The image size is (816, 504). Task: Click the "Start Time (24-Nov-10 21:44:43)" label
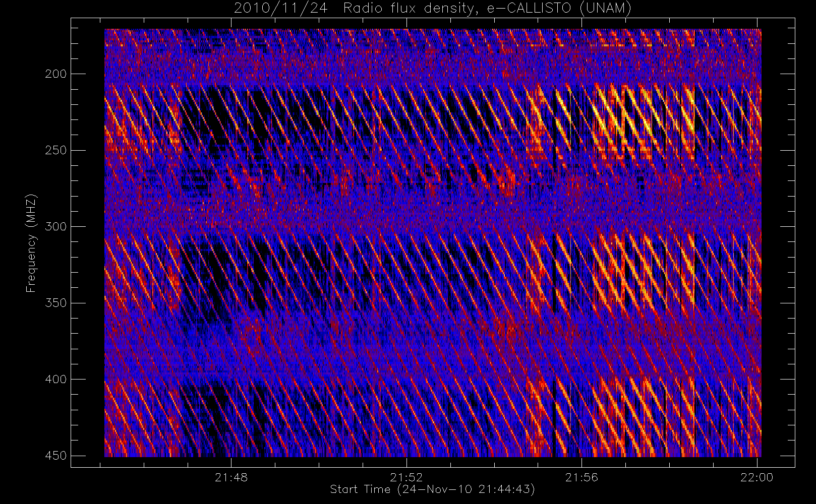coord(432,489)
